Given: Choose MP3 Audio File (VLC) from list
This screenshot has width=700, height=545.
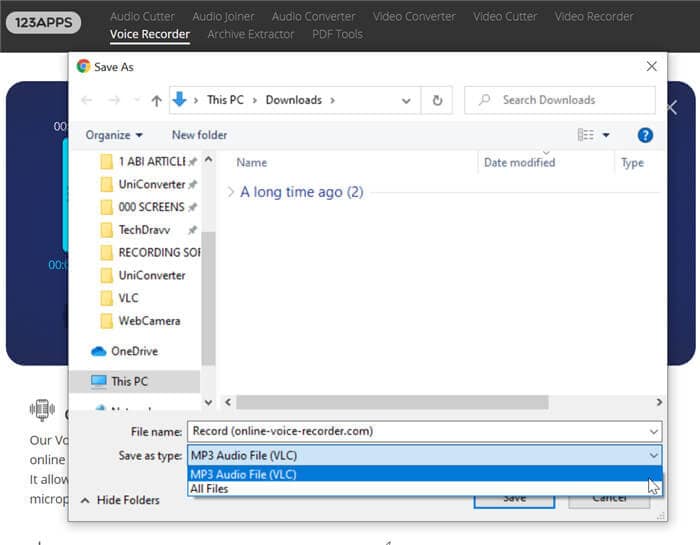Looking at the screenshot, I should (x=424, y=474).
